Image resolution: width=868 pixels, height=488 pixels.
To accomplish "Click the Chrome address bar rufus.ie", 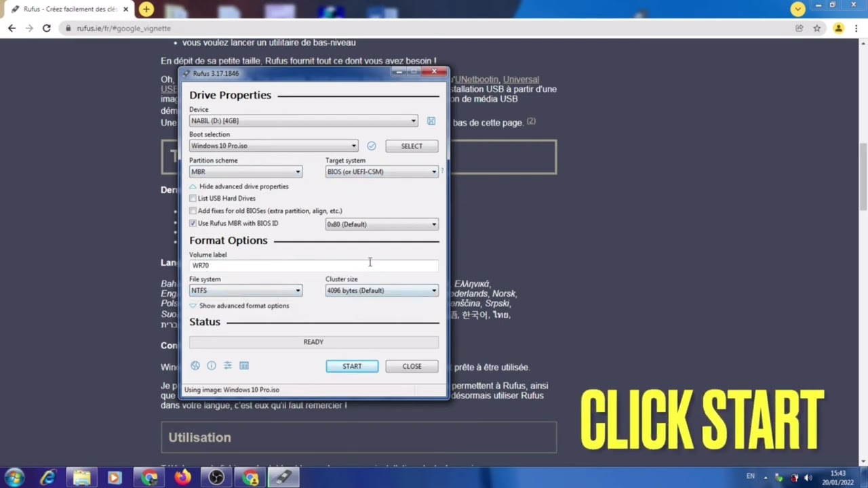I will [427, 28].
